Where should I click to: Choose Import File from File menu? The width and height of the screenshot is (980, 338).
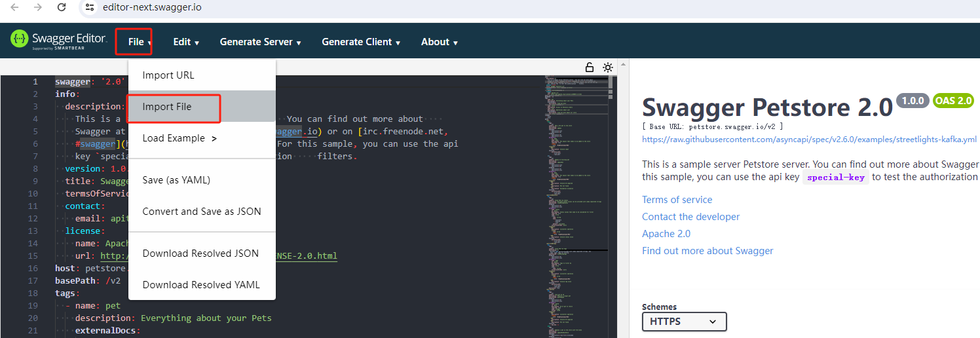[202, 107]
